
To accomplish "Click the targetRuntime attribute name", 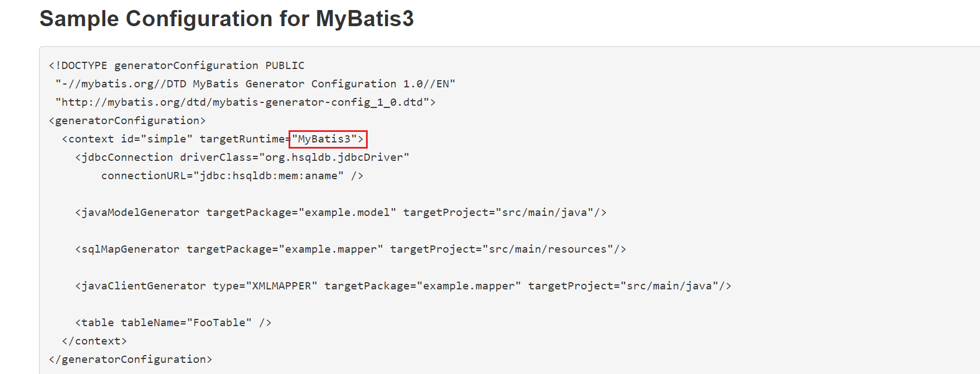I will pos(242,139).
